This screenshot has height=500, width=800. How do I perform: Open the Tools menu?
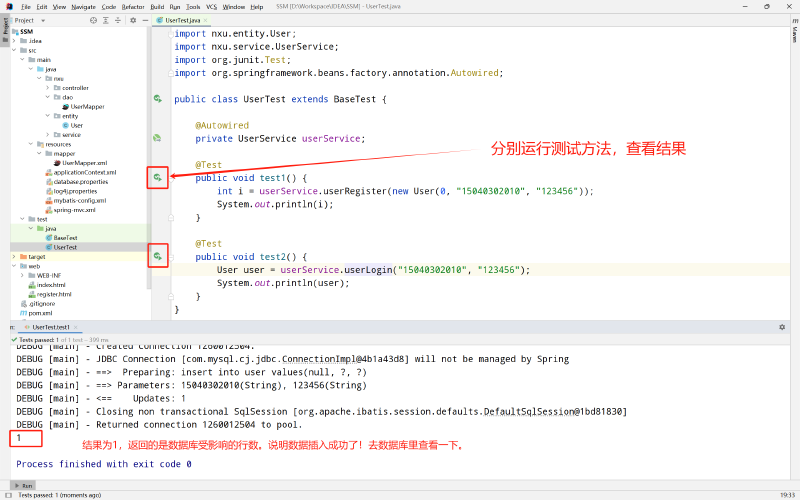pyautogui.click(x=193, y=7)
